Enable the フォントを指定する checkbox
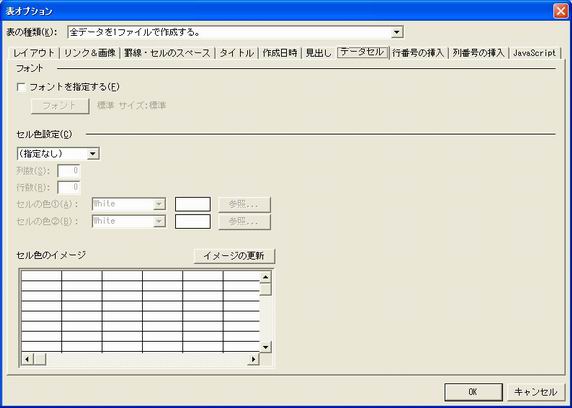Viewport: 572px width, 408px height. tap(22, 87)
